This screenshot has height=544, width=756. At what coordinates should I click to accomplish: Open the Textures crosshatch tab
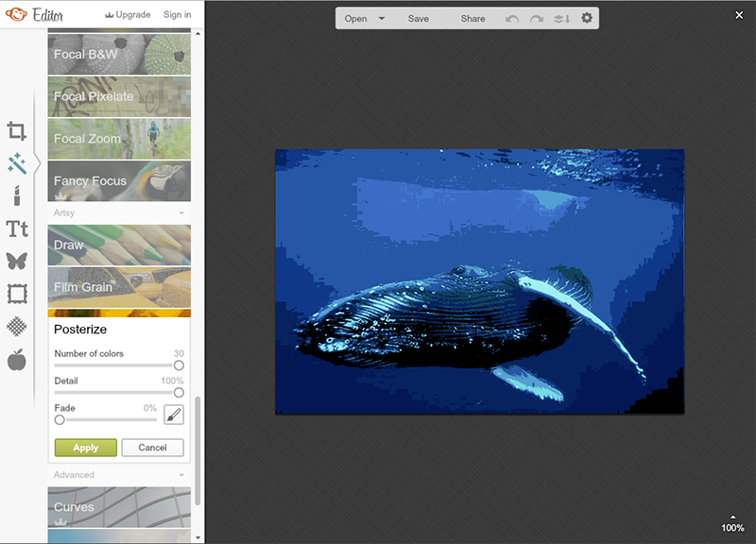click(17, 327)
